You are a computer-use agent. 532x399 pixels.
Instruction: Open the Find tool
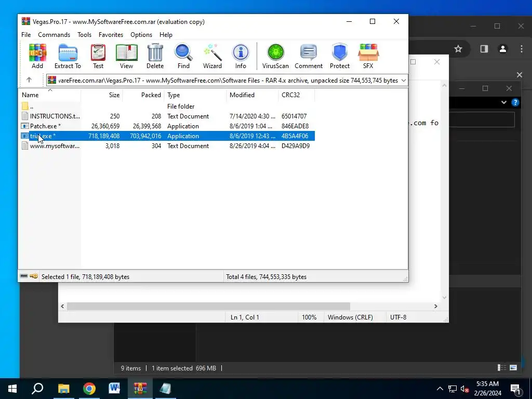183,56
